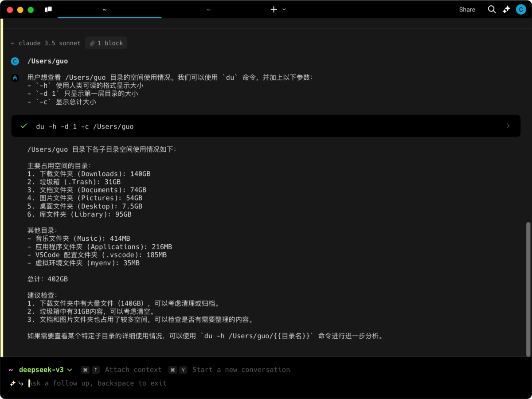Screen dimensions: 532x399
Task: Click the 库文件夹 (Library): 95GB line
Action: [x=79, y=214]
